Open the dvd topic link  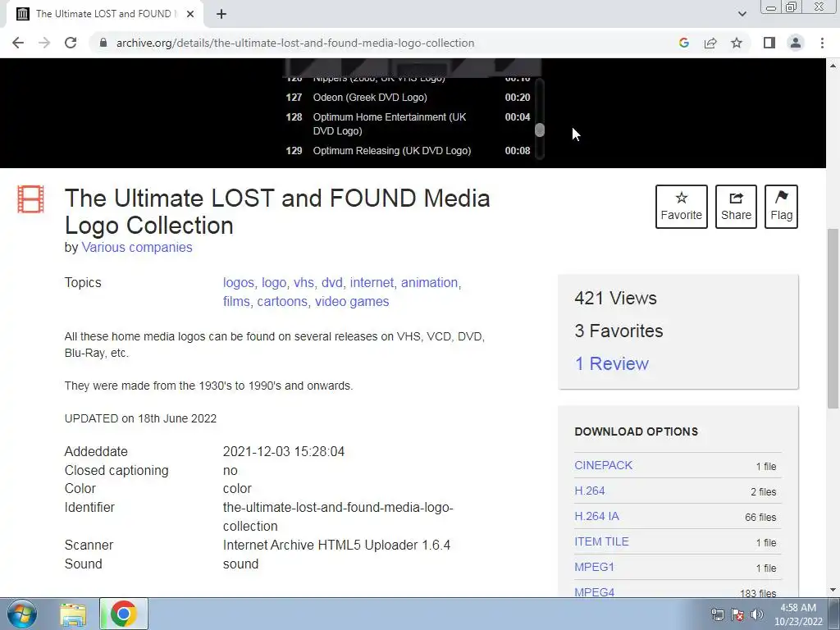tap(331, 283)
